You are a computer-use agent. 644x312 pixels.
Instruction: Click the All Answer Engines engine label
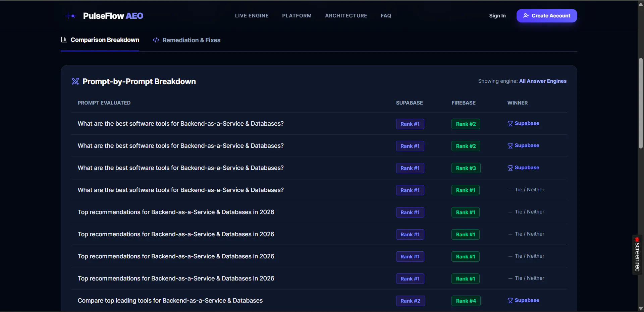click(543, 81)
